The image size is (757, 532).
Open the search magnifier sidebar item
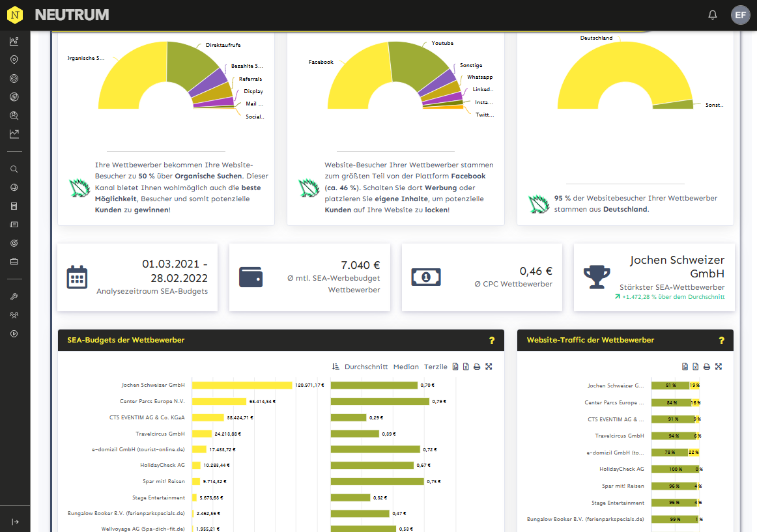tap(14, 169)
